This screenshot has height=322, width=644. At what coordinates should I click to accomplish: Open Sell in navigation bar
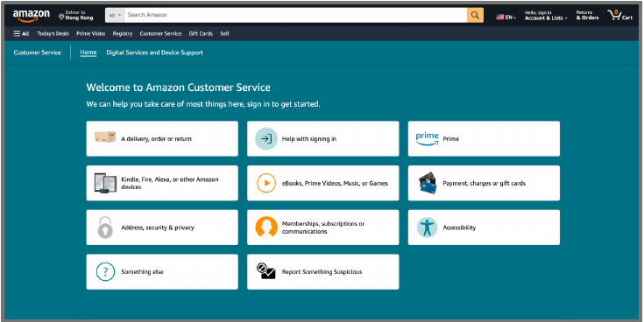[224, 33]
